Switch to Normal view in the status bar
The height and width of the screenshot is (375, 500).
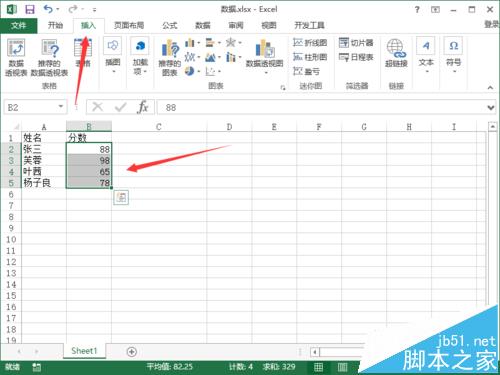point(318,367)
